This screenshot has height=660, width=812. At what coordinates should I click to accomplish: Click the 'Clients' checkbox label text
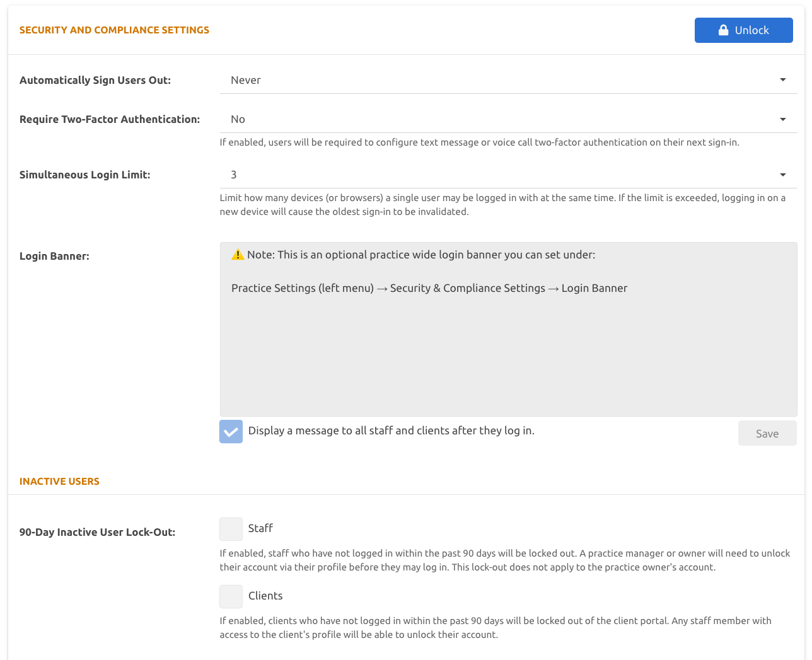click(265, 596)
